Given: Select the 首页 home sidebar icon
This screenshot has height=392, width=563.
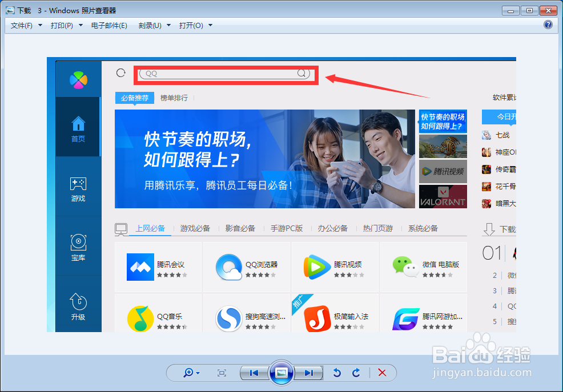Looking at the screenshot, I should click(78, 129).
